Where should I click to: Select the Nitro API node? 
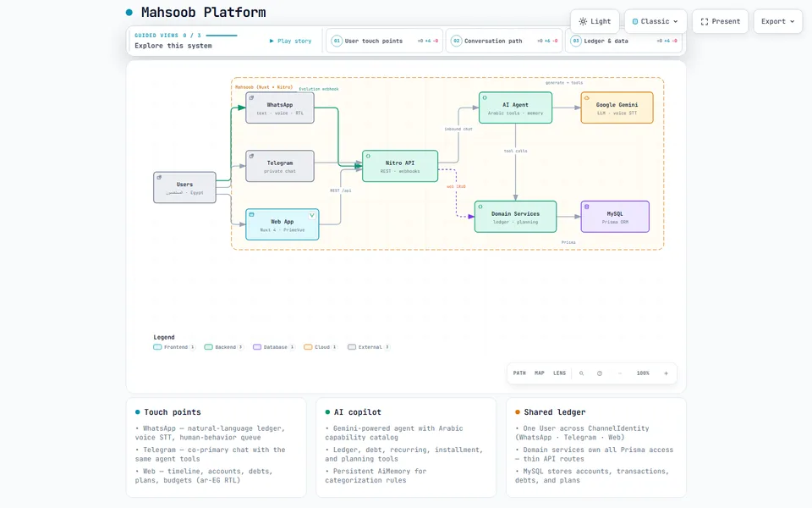point(400,166)
